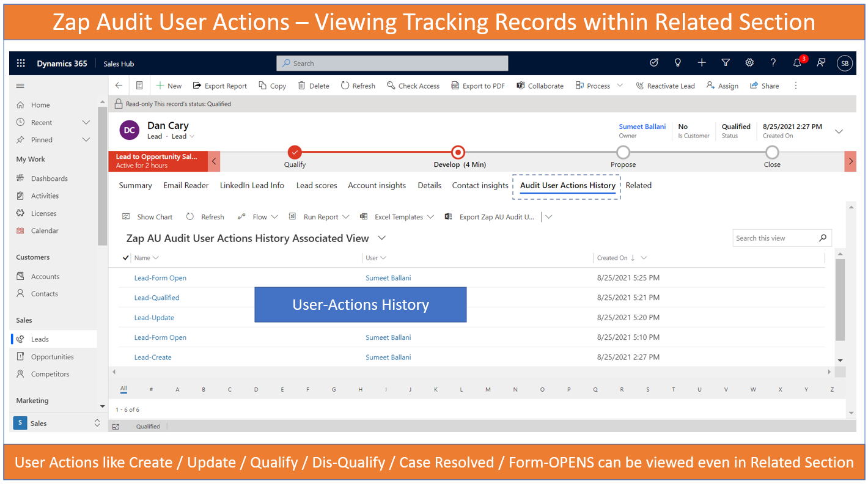868x484 pixels.
Task: Open the assistant lightbulb icon
Action: point(678,62)
